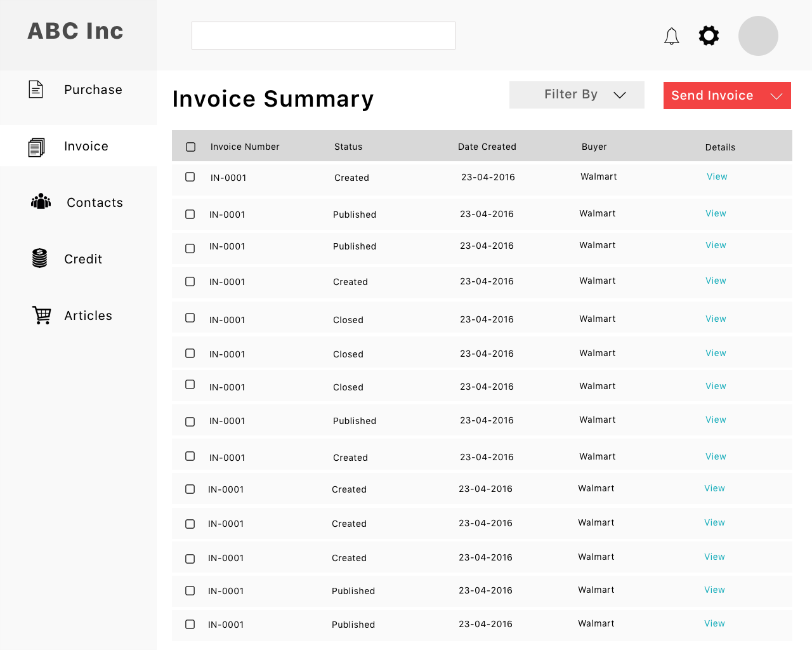Open the round user avatar

click(x=758, y=36)
